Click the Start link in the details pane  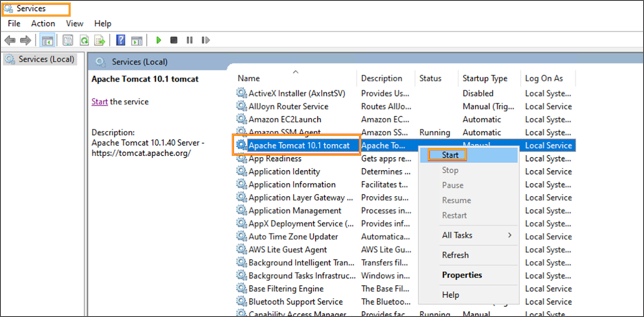coord(99,102)
